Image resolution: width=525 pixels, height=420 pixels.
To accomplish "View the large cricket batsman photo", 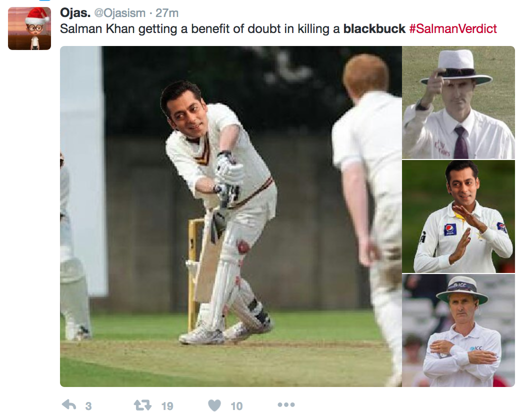I will pyautogui.click(x=230, y=216).
